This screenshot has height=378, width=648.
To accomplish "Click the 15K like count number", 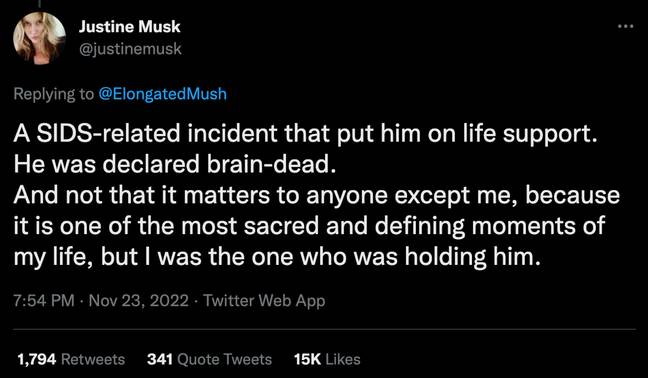I will click(307, 359).
